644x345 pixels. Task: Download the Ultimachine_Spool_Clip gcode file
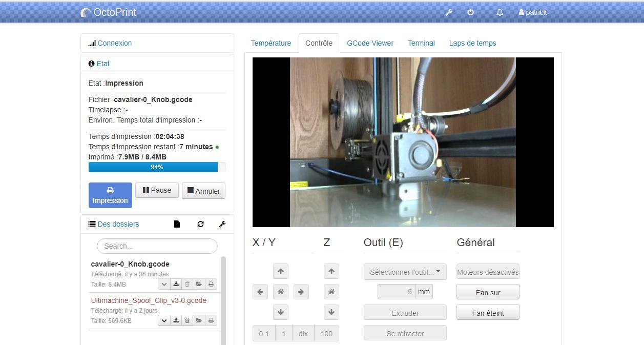(176, 320)
